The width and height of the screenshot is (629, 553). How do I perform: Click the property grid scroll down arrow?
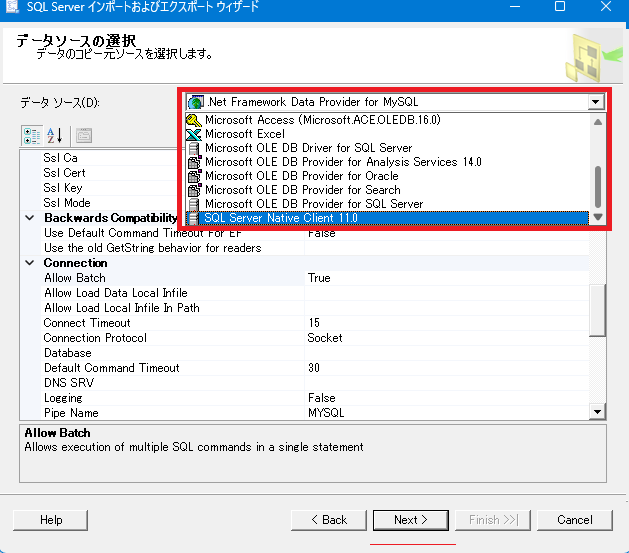click(x=597, y=412)
